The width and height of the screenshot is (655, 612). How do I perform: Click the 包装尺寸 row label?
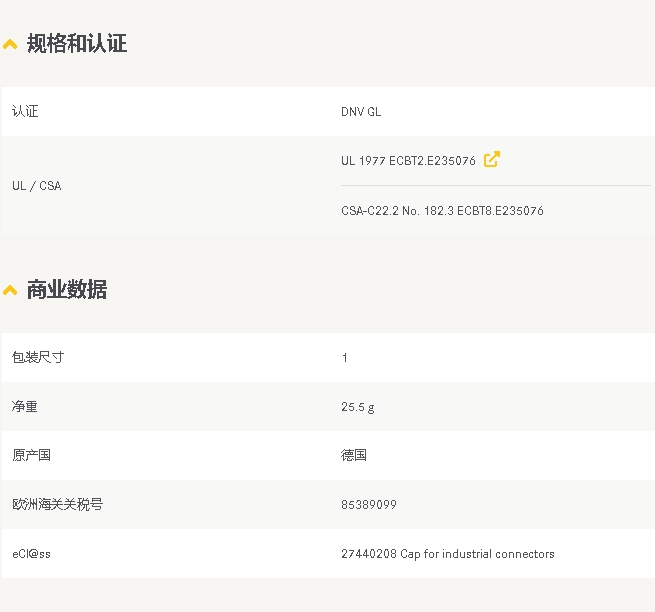point(38,357)
